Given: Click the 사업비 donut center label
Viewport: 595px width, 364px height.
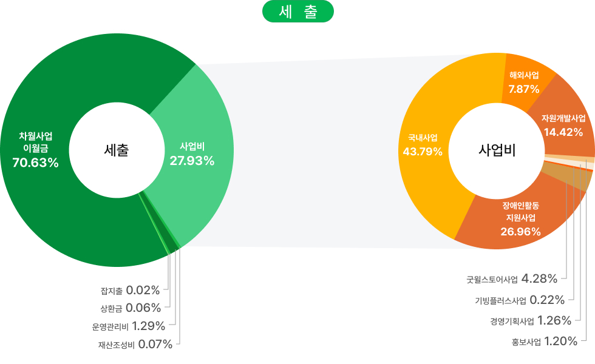Looking at the screenshot, I should click(x=497, y=150).
